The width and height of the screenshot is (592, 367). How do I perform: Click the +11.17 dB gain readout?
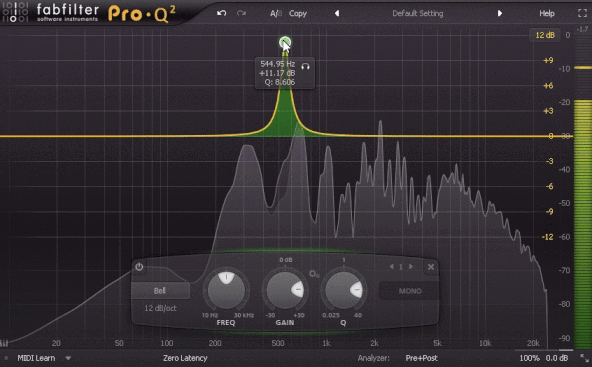pos(278,73)
